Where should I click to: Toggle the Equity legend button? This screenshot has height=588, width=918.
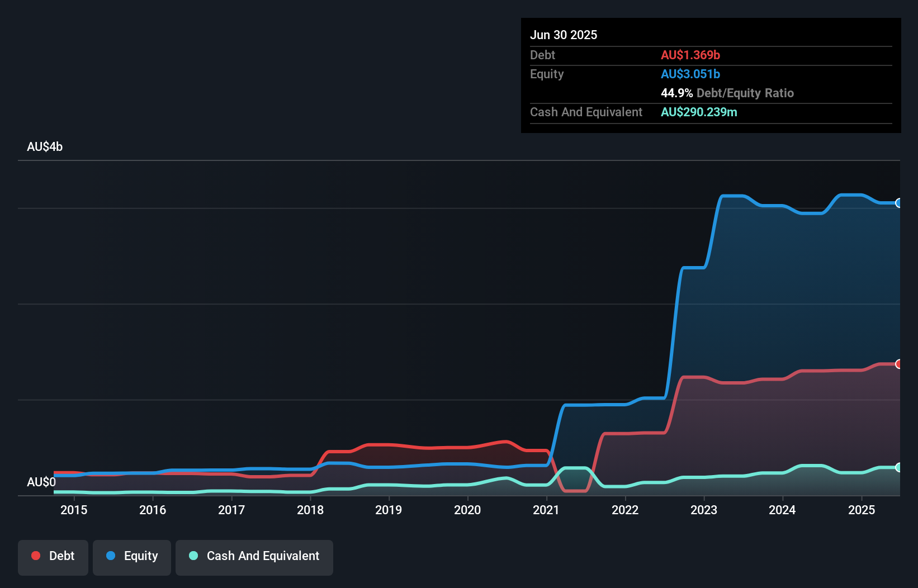click(x=132, y=557)
